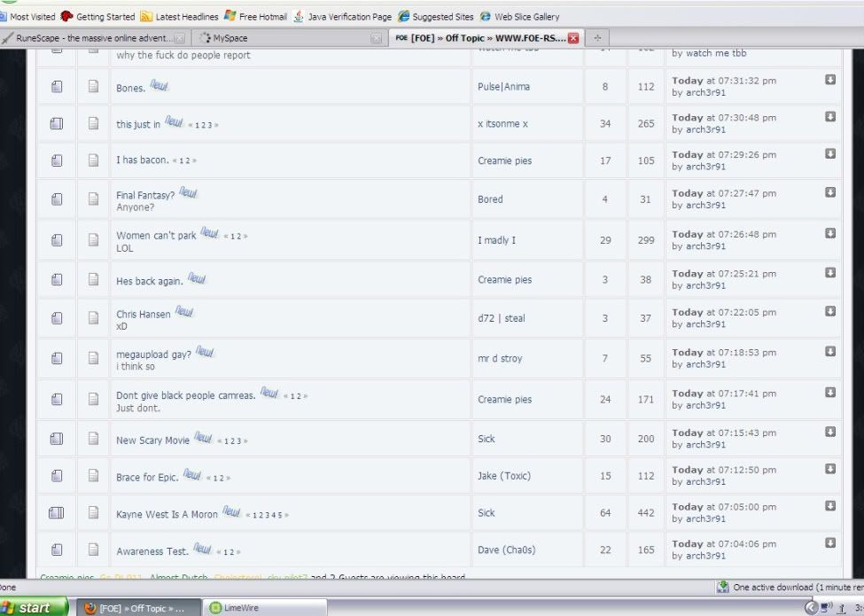Click the New badge next to Awareness Test

click(x=202, y=550)
